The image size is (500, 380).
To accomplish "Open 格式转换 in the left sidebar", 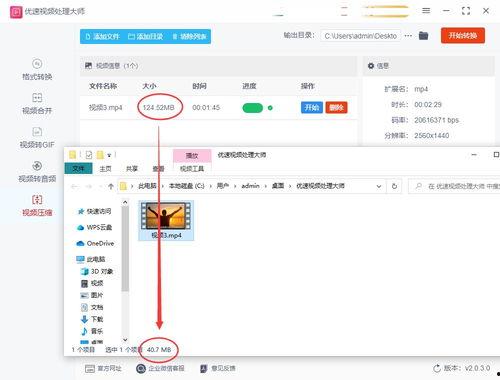I will 37,70.
